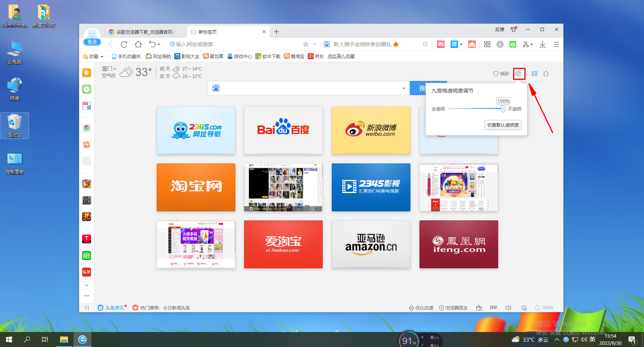Open the favorites star sidebar icon

click(87, 73)
